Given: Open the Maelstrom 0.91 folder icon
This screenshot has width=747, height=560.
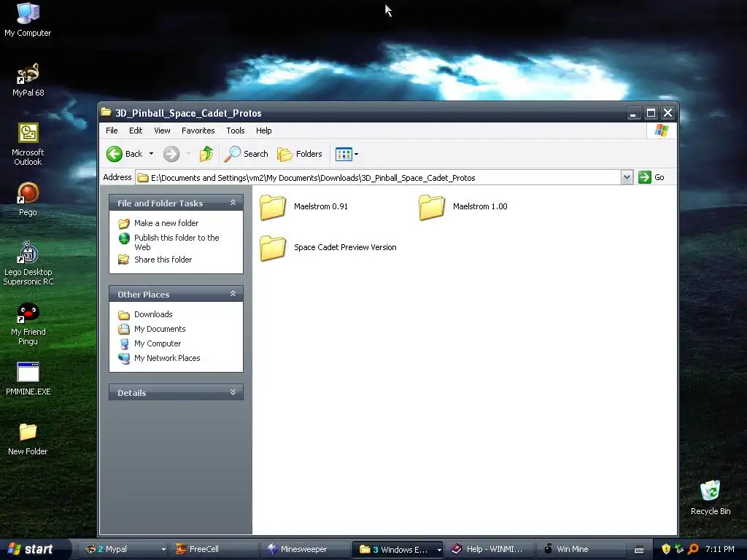Looking at the screenshot, I should 273,207.
